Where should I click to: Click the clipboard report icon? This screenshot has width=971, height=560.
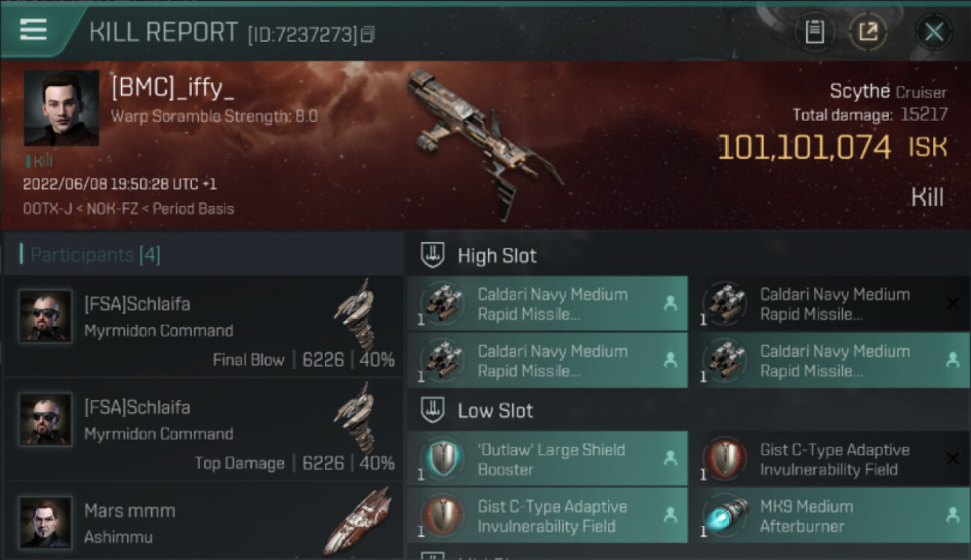tap(814, 32)
